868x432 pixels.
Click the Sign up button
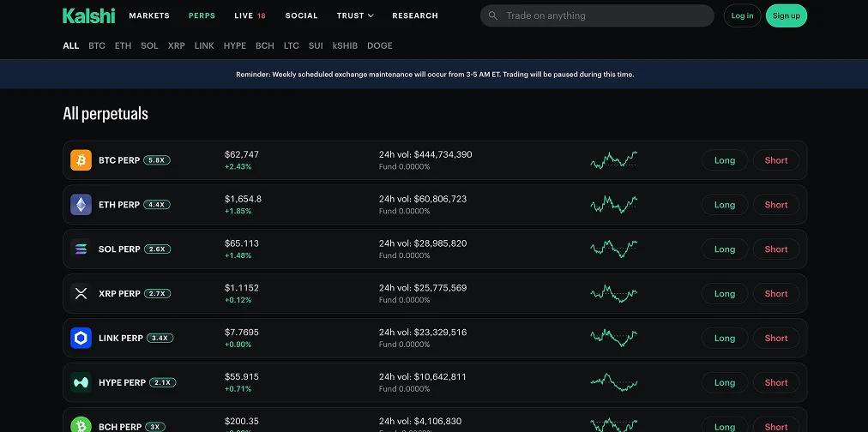pyautogui.click(x=786, y=15)
